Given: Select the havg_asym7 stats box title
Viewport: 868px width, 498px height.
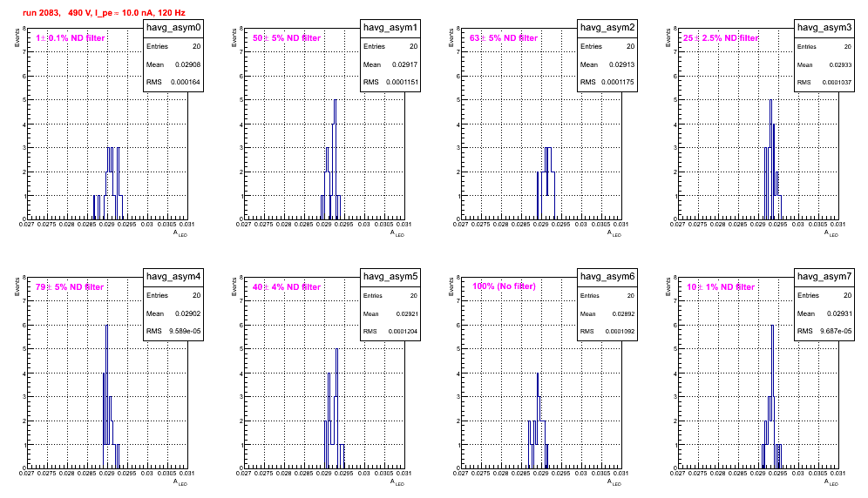Looking at the screenshot, I should click(824, 276).
